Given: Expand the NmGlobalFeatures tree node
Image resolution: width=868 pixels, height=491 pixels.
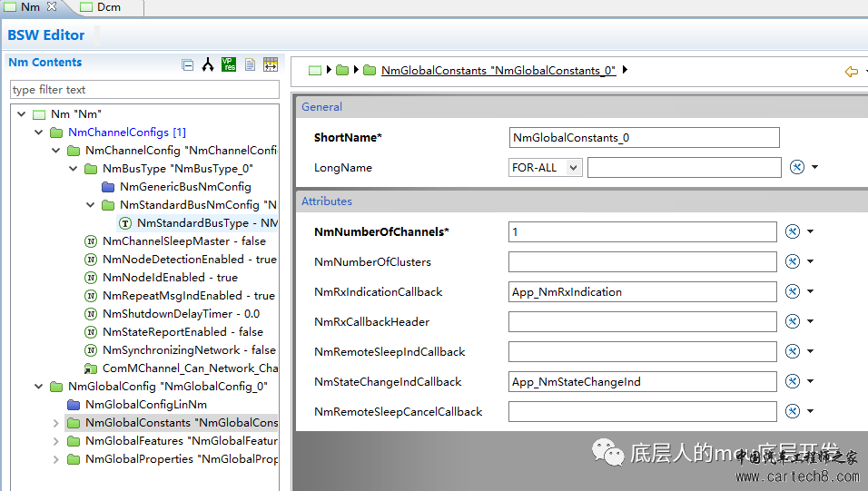Looking at the screenshot, I should click(x=56, y=441).
